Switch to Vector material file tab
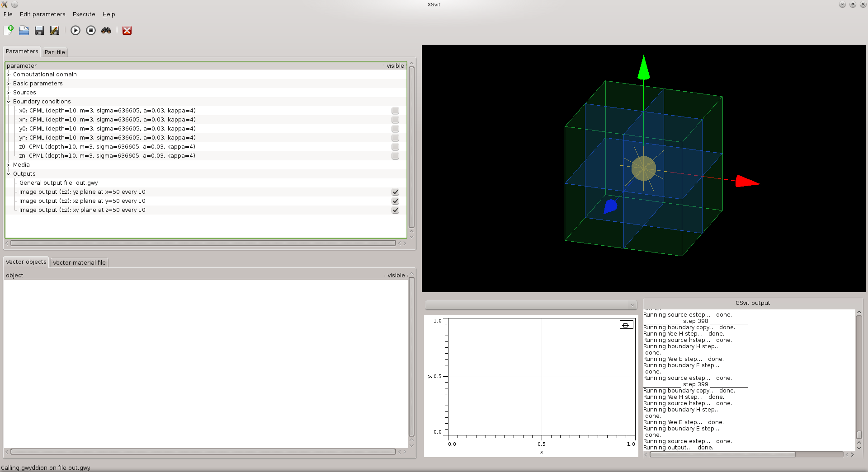The image size is (868, 472). (x=79, y=262)
